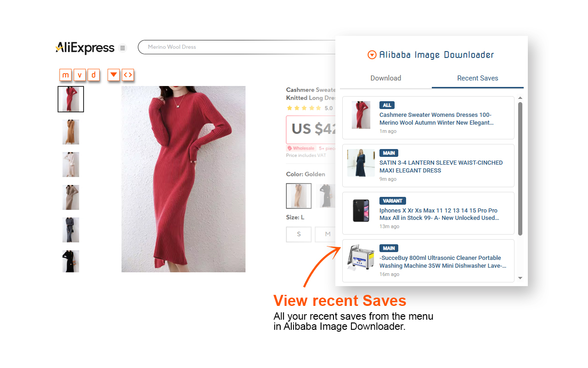Click the orange down-triangle download icon
Viewport: 588px width, 368px height.
point(113,75)
